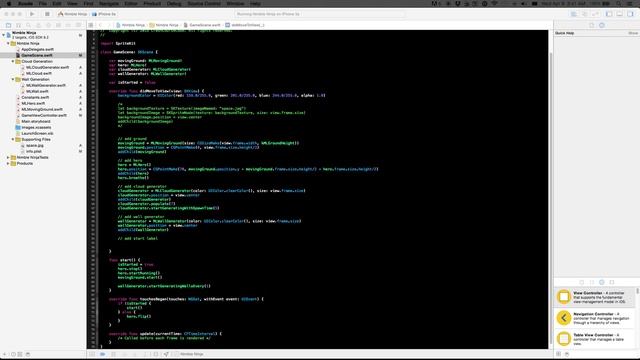Screen dimensions: 640x360
Task: Open the Find navigator magnifier icon
Action: click(29, 25)
